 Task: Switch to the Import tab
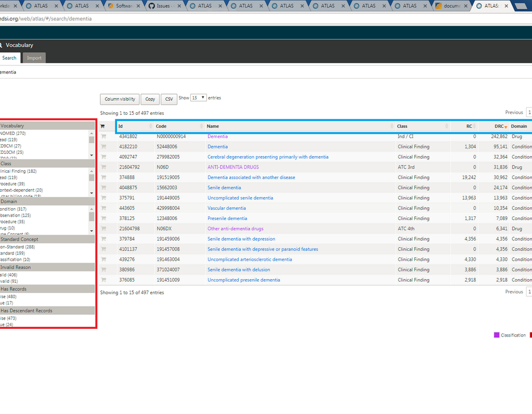(34, 58)
